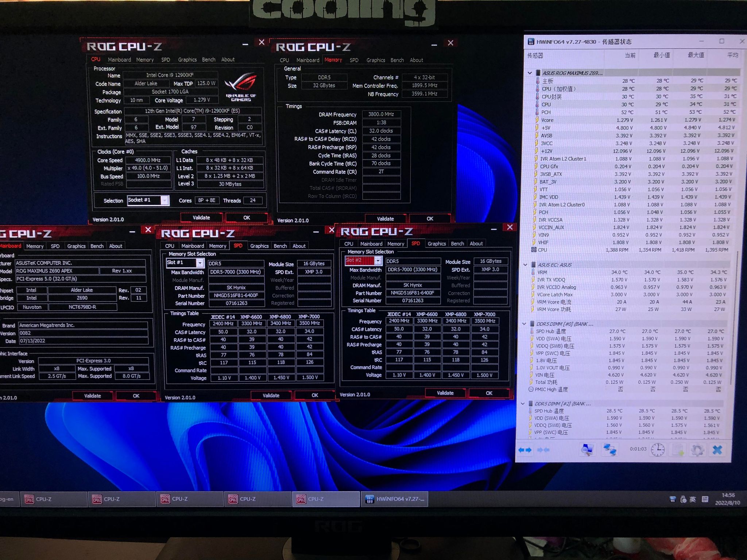Click the shrink-layout arrows icon in HWiNFO toolbar
Viewport: 747px width, 560px height.
tap(543, 450)
